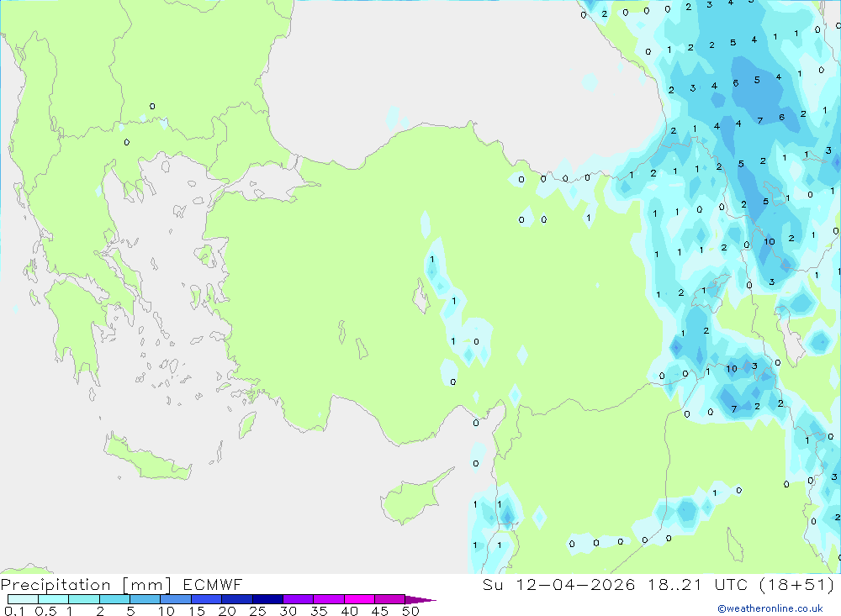Pick the 10–15 mm legend color swatch
This screenshot has height=616, width=841.
pos(176,599)
